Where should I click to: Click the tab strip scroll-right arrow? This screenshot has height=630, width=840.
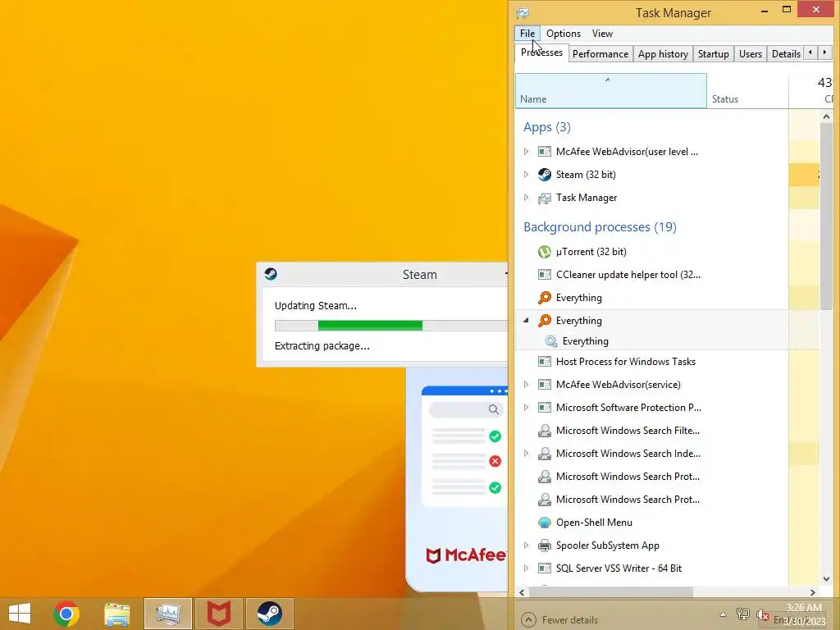(x=824, y=52)
